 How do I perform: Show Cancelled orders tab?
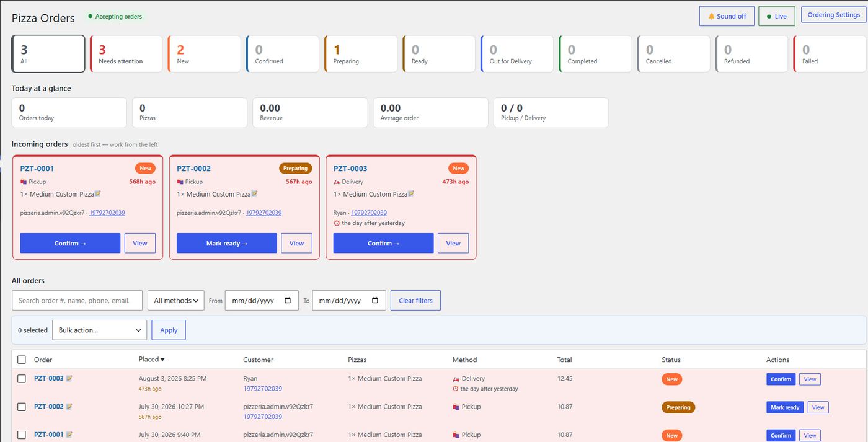click(673, 54)
